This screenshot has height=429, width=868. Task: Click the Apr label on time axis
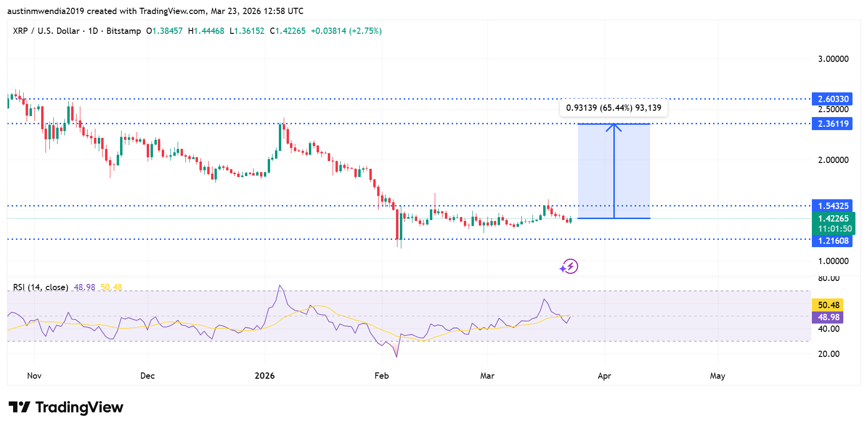(604, 376)
